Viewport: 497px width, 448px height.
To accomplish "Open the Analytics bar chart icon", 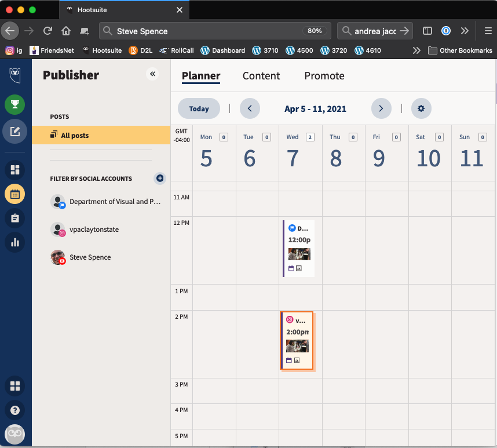I will (15, 242).
